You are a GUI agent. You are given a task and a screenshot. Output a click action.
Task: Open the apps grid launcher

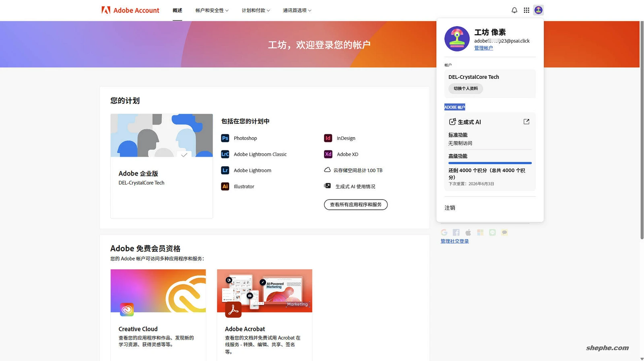(526, 10)
